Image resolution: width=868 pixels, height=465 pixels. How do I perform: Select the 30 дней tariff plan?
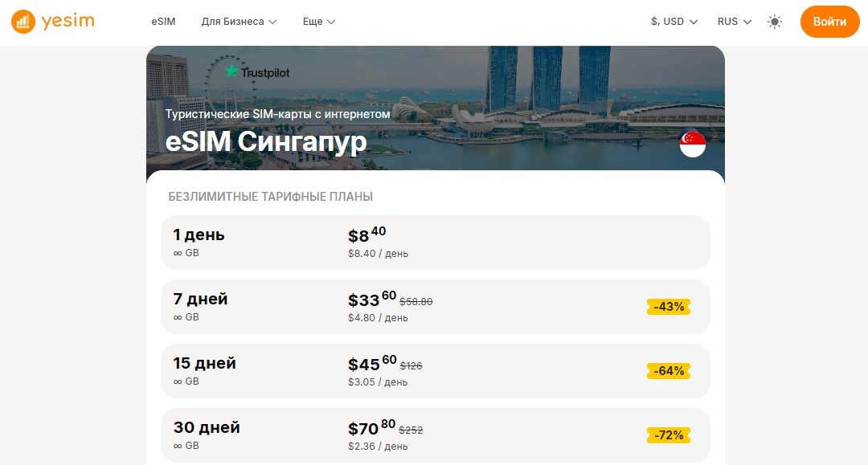(x=436, y=434)
